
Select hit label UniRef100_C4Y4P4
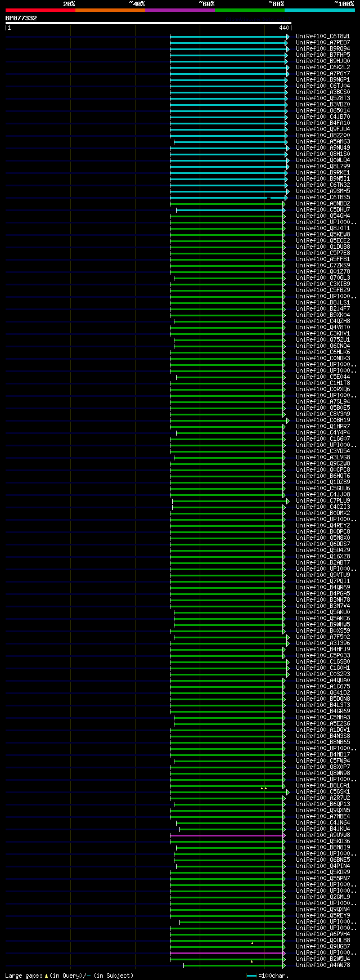323,433
